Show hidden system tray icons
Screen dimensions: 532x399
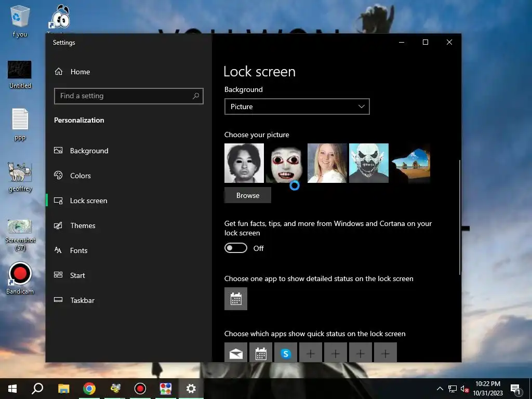click(x=440, y=389)
